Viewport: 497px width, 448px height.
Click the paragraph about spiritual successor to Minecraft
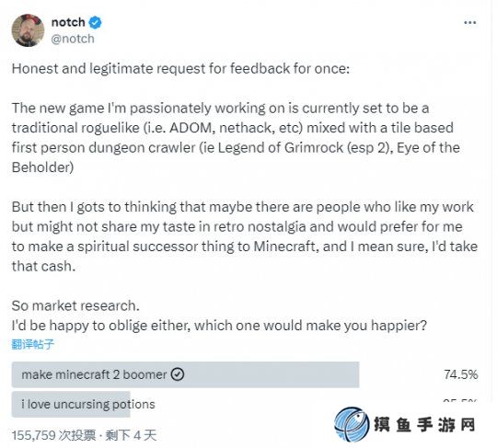pyautogui.click(x=245, y=236)
